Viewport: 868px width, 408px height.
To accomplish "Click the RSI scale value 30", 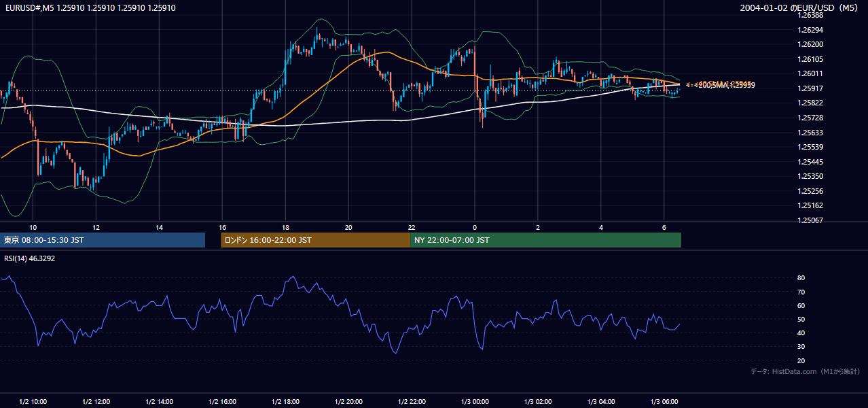I will [x=801, y=347].
